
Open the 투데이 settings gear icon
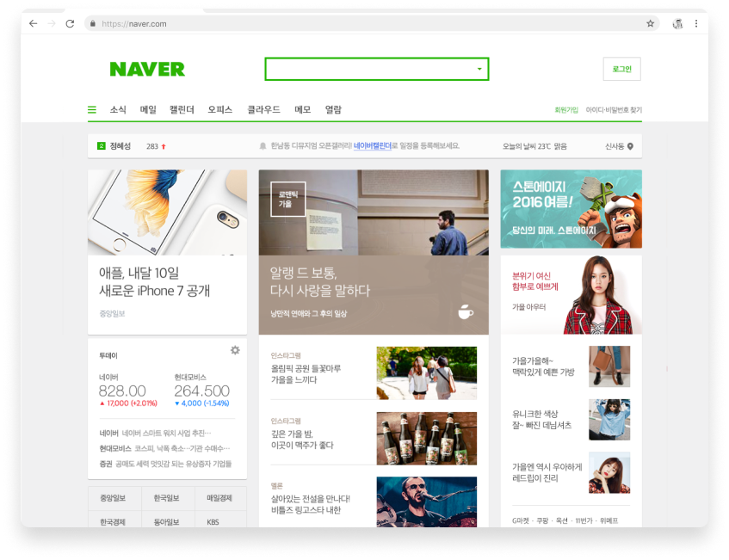pos(235,350)
